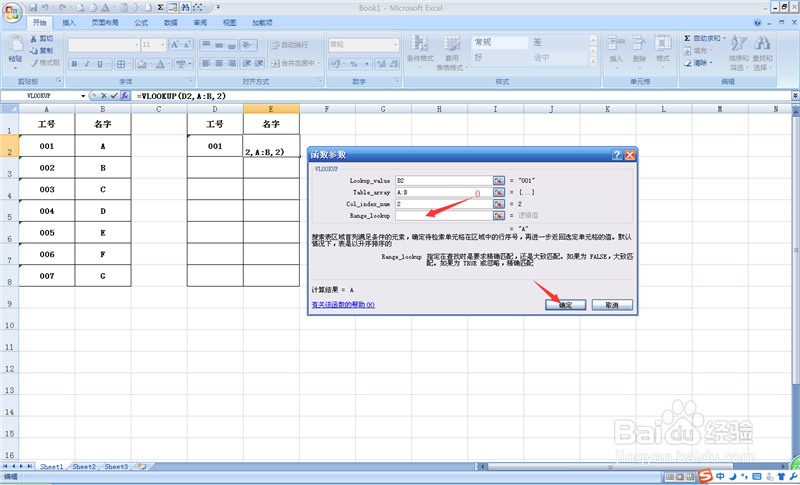Expand the formula bar
The width and height of the screenshot is (800, 485).
click(795, 95)
